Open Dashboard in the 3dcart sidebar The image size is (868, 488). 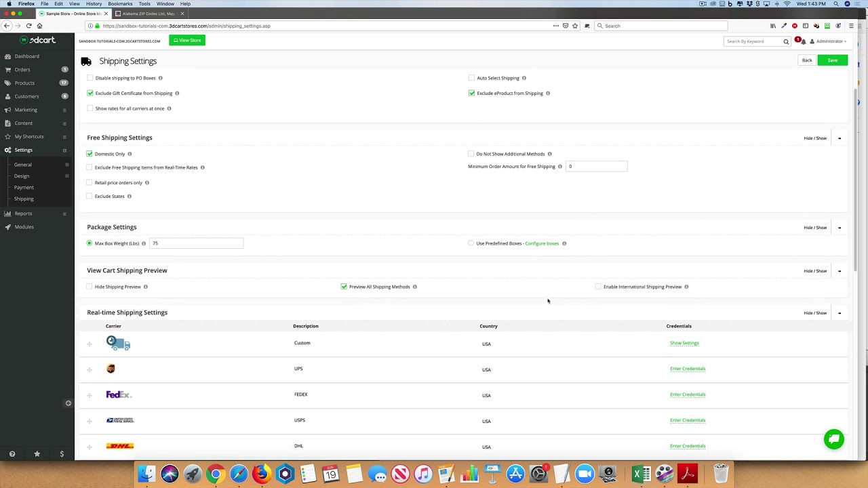click(x=26, y=56)
